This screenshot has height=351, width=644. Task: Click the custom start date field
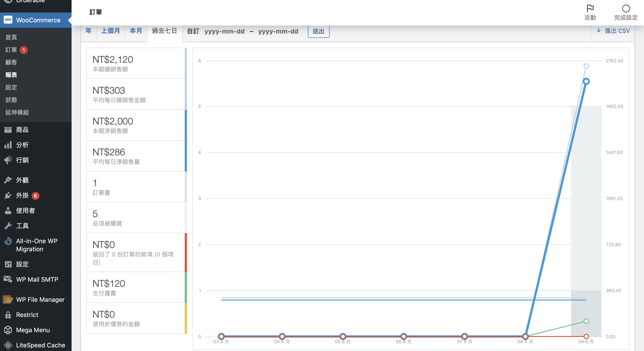tap(224, 31)
